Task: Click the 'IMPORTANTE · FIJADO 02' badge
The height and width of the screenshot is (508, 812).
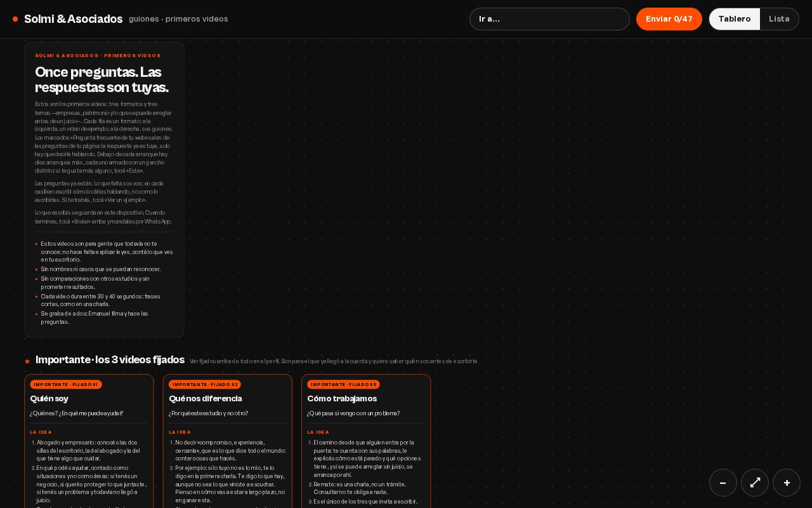Action: pyautogui.click(x=205, y=384)
